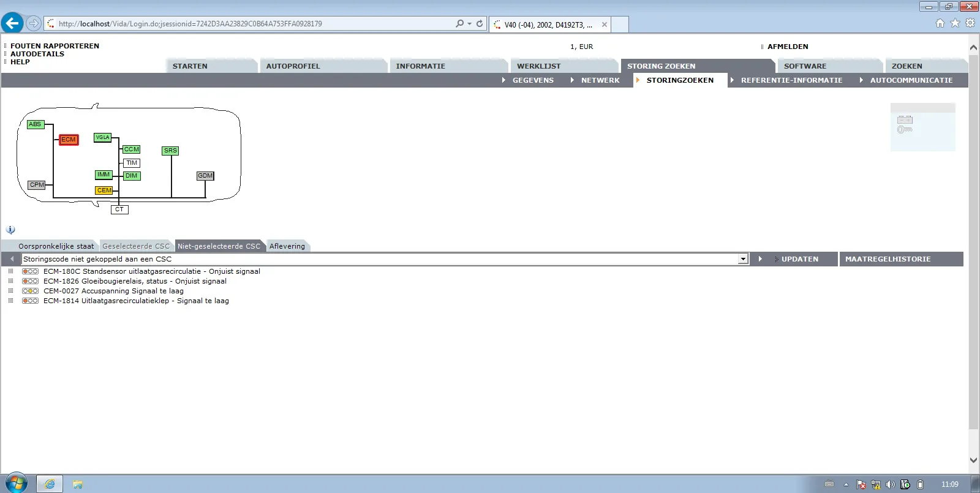Select the yellow CEM module box

click(104, 190)
